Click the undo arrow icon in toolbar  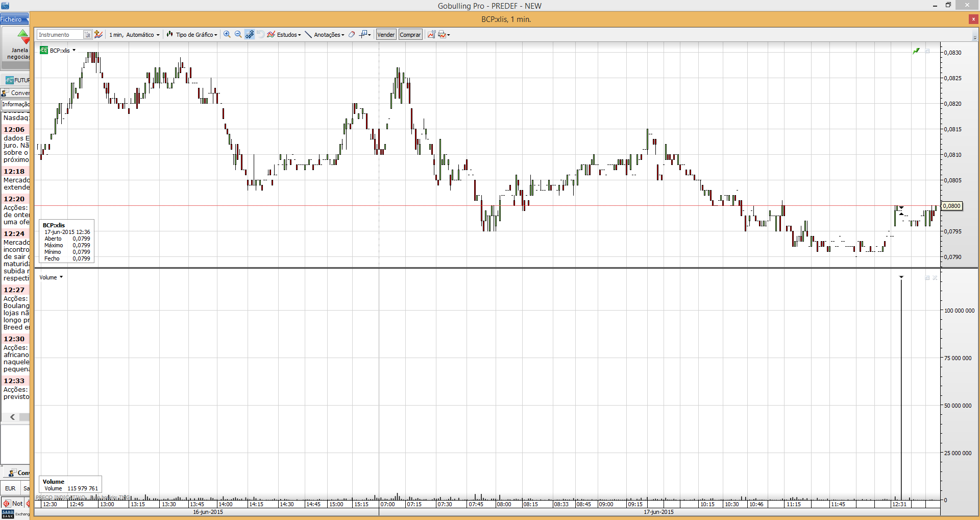(260, 34)
